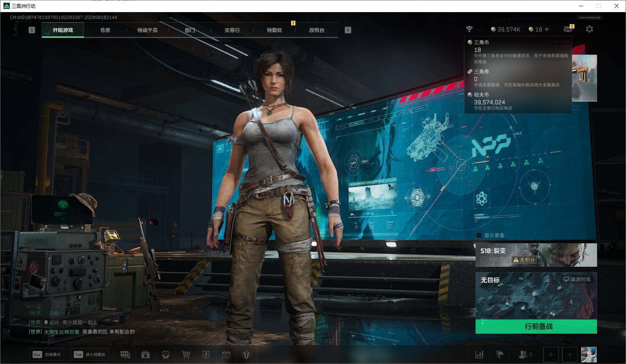Open the 改枪台 tab
Viewport: 626px width, 364px height.
click(317, 30)
